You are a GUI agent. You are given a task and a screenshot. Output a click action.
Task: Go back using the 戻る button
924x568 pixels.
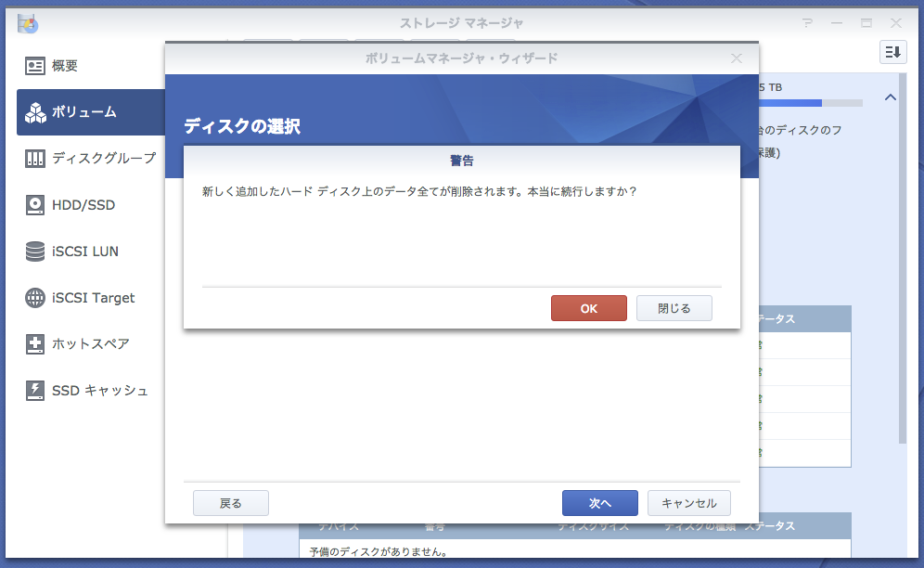230,502
